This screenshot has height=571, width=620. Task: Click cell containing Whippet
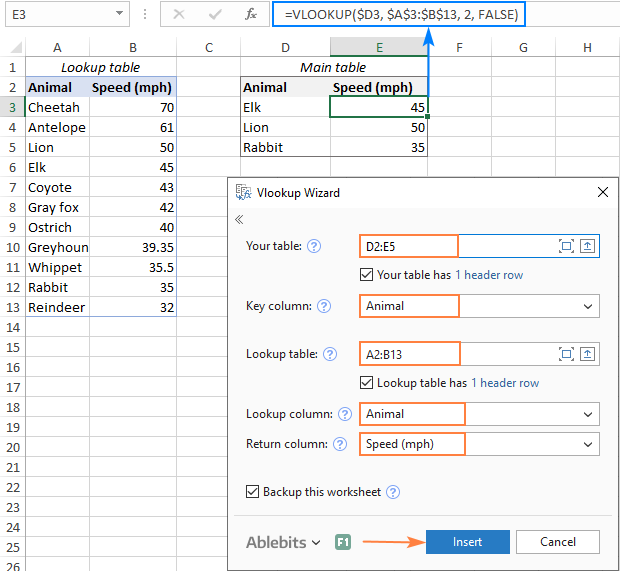pyautogui.click(x=58, y=267)
